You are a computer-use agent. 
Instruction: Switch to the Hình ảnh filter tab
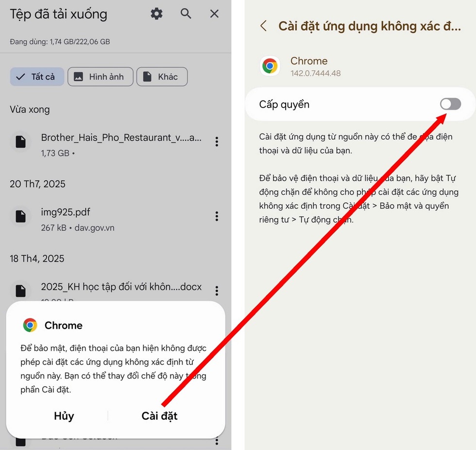coord(100,77)
